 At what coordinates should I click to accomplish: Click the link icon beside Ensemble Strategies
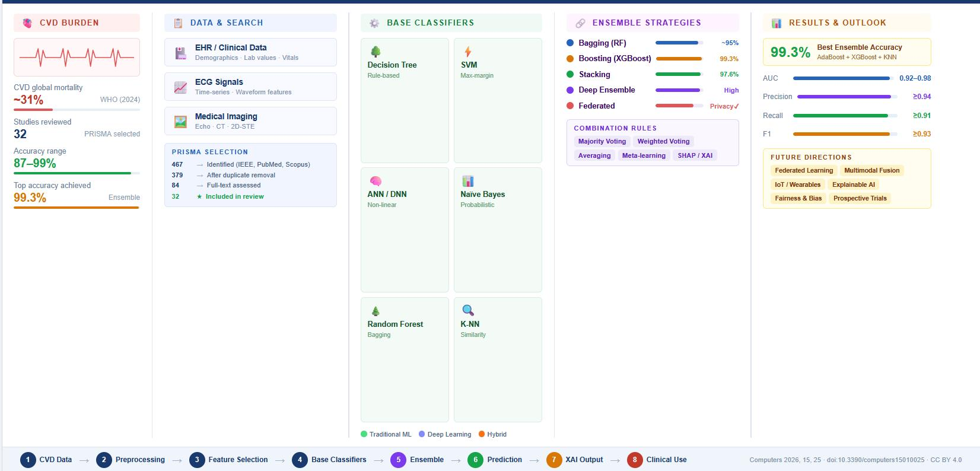(x=580, y=23)
